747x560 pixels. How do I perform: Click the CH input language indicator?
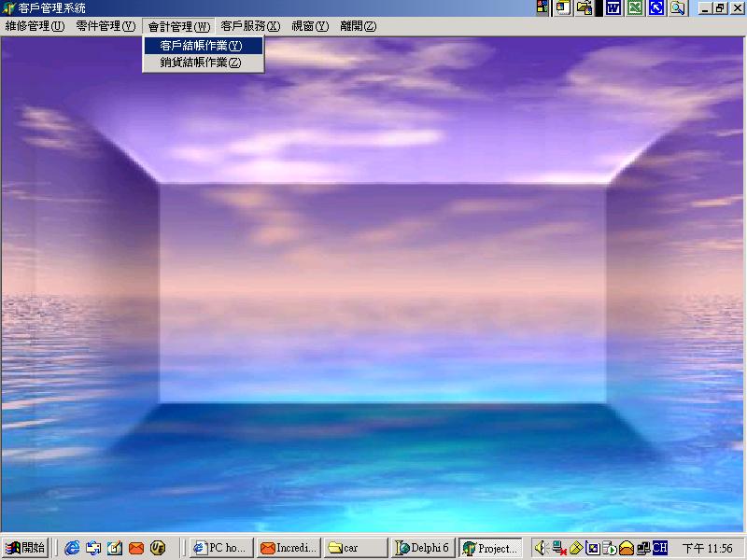[660, 548]
